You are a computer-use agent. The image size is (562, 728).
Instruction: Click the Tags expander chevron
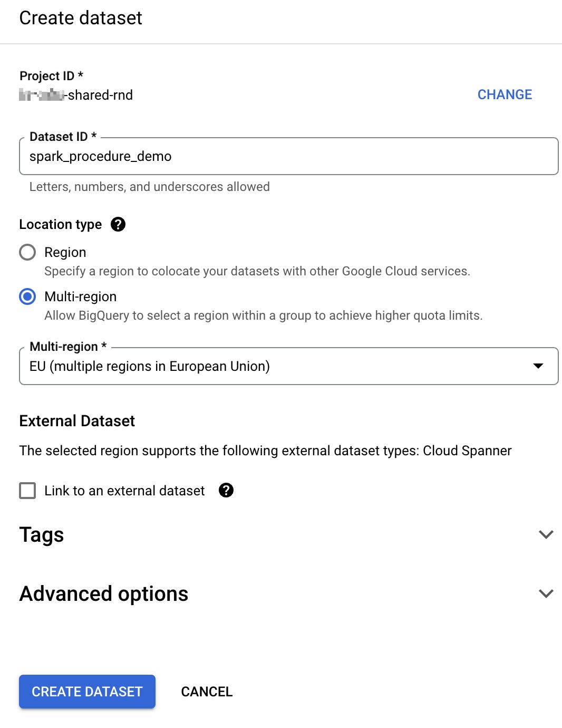546,534
